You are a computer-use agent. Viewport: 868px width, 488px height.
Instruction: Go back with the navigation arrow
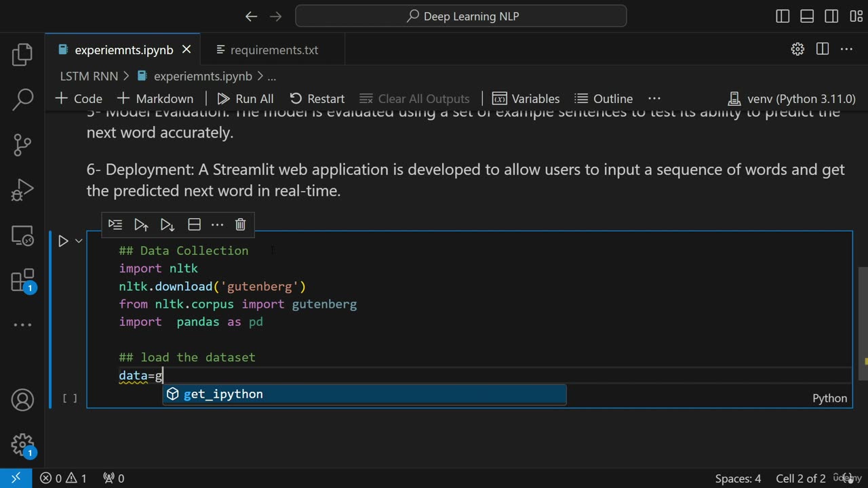point(252,16)
